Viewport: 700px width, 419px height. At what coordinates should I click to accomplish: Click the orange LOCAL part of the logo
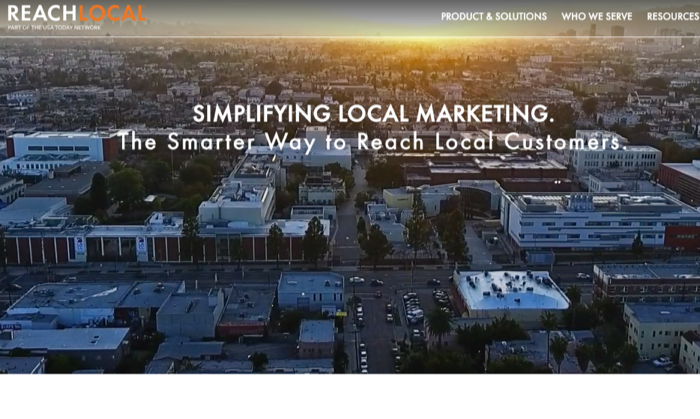[x=112, y=13]
